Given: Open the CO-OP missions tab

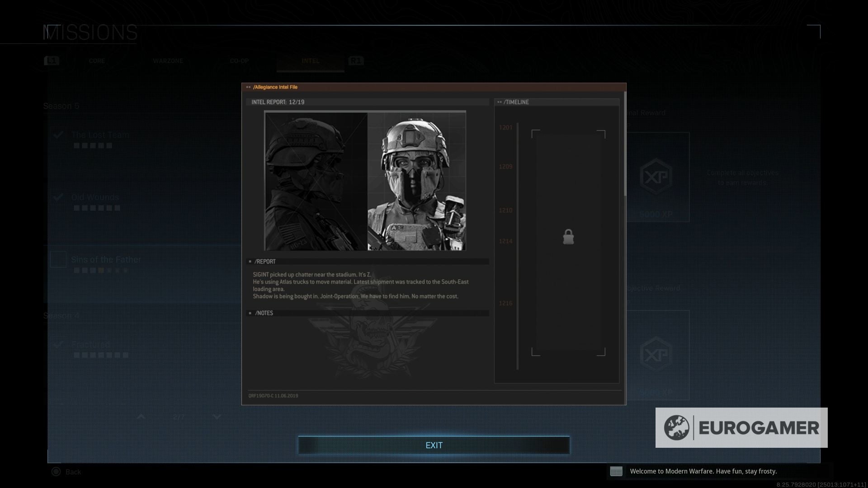Looking at the screenshot, I should pos(239,61).
